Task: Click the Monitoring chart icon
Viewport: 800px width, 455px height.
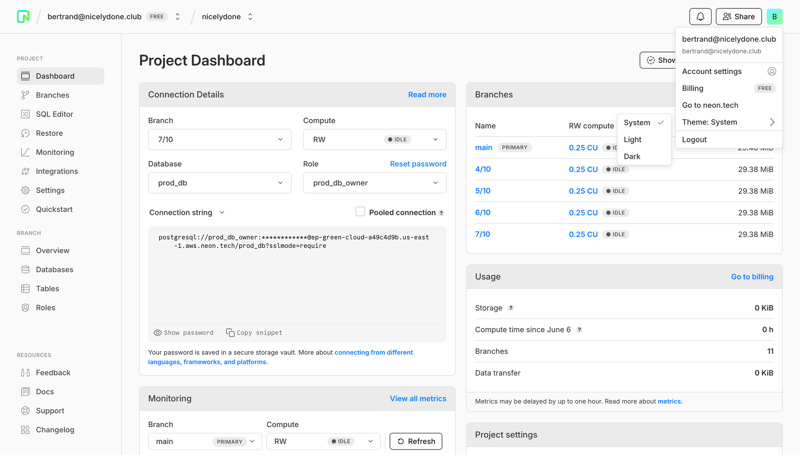Action: click(x=25, y=152)
